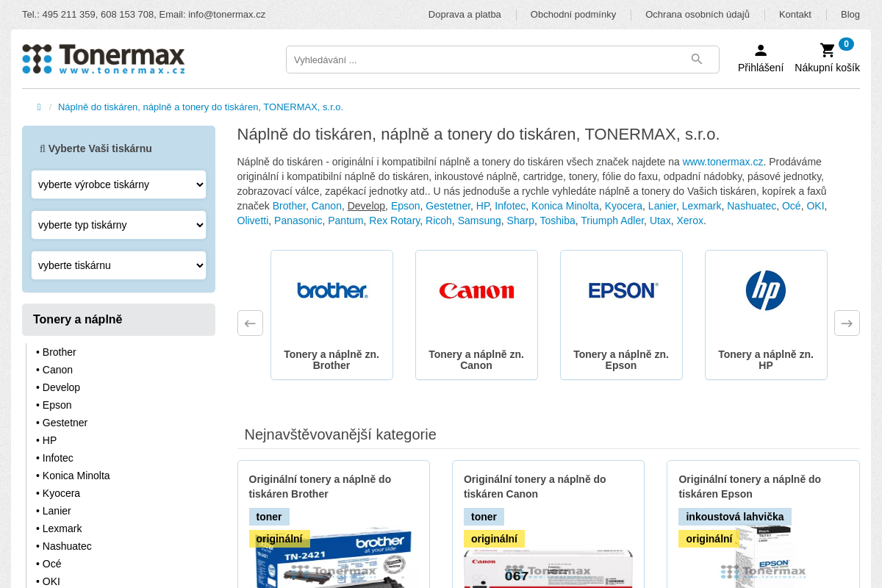The width and height of the screenshot is (882, 588).
Task: Slide brand carousel to next with right arrow
Action: click(847, 323)
